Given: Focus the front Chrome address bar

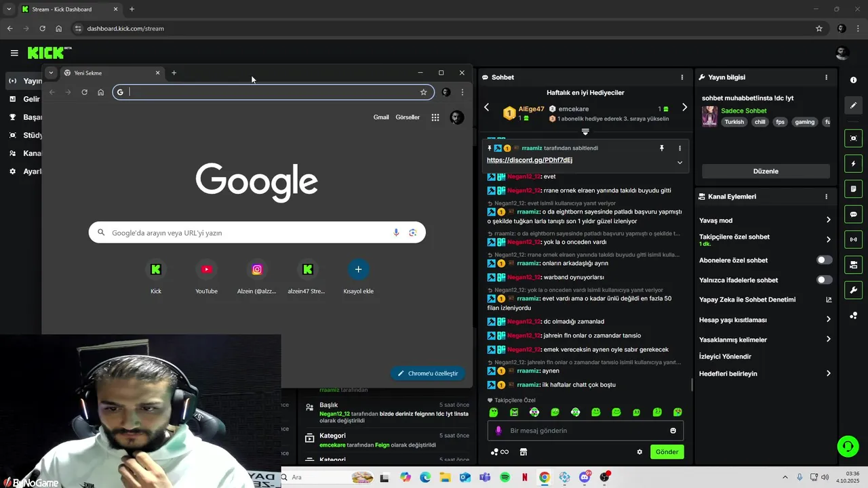Looking at the screenshot, I should (x=274, y=92).
